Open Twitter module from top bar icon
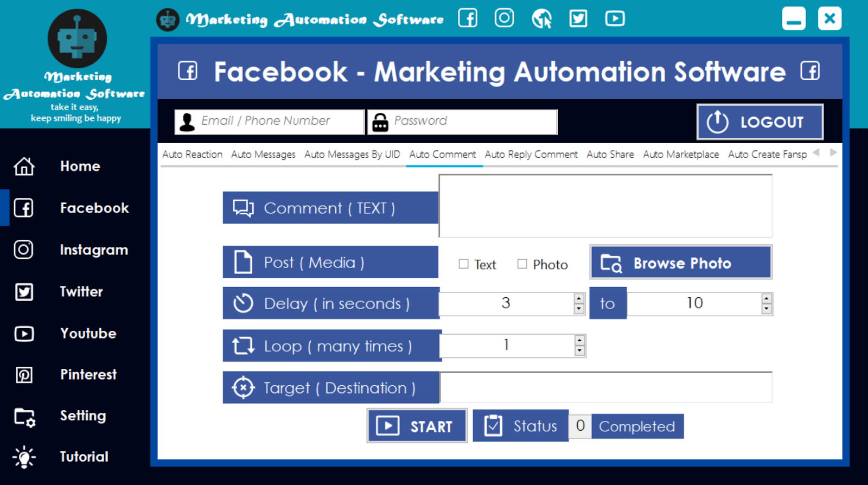Image resolution: width=868 pixels, height=485 pixels. 578,18
